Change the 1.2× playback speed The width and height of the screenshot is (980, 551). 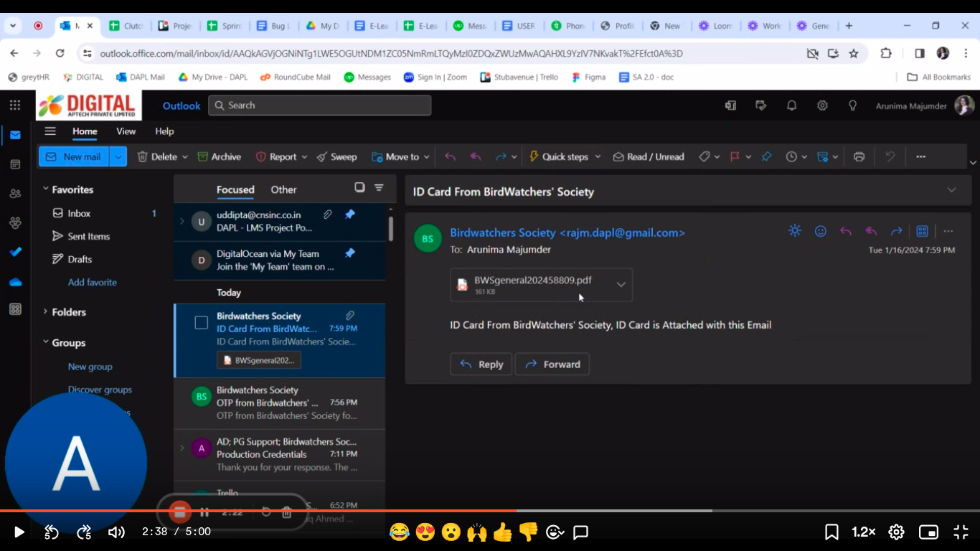click(x=864, y=532)
